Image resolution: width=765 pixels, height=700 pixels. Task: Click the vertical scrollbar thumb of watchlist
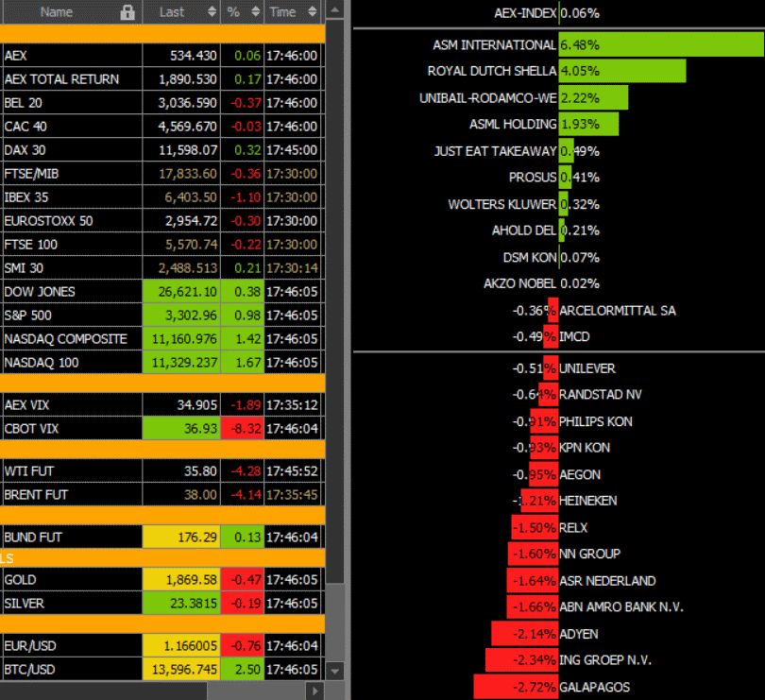tap(334, 301)
